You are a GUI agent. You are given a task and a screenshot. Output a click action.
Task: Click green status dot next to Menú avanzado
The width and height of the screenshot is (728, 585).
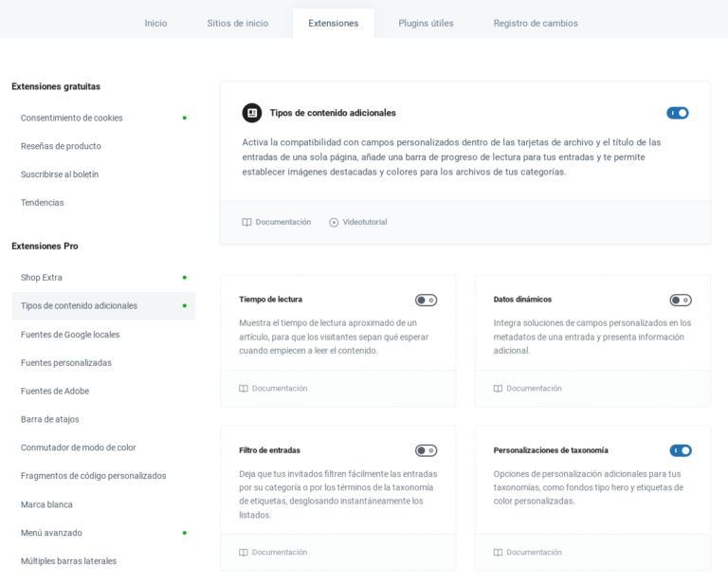tap(184, 533)
